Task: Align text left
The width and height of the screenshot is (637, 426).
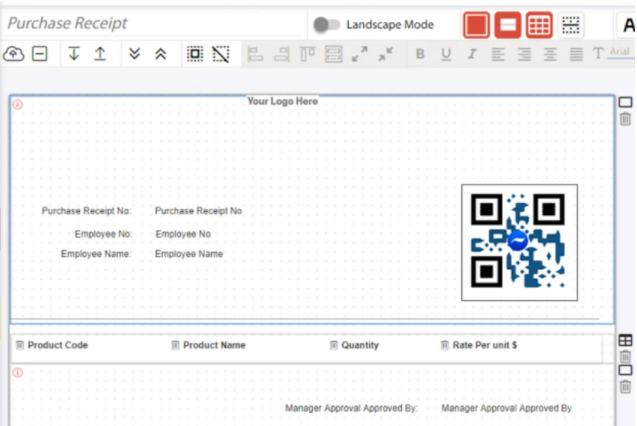Action: [498, 54]
